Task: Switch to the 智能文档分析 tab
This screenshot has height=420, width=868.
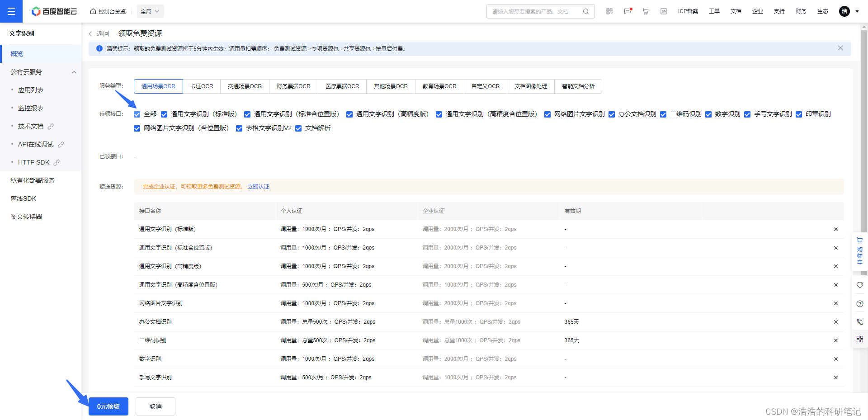Action: pyautogui.click(x=578, y=86)
